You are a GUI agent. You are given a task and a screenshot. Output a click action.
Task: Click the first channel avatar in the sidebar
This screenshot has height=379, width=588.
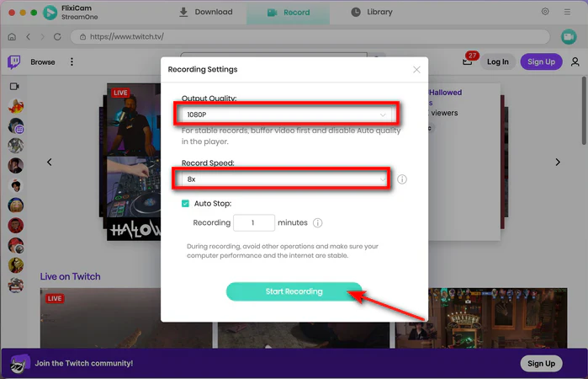pos(16,106)
